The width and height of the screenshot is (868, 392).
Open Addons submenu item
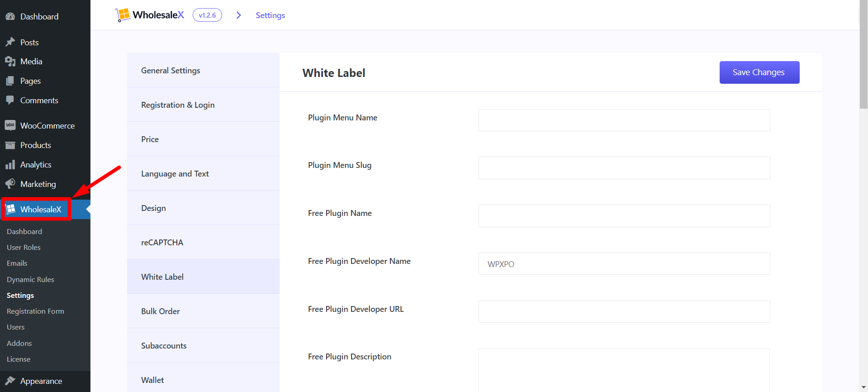coord(19,343)
